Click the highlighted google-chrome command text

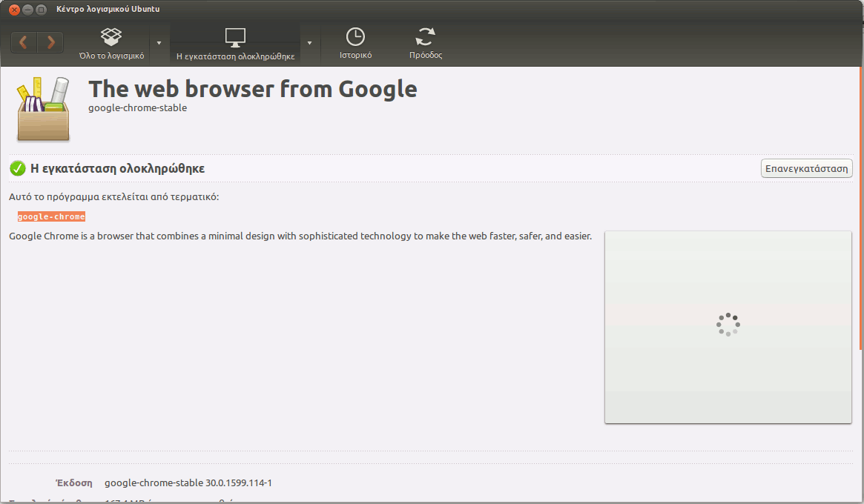pos(51,216)
